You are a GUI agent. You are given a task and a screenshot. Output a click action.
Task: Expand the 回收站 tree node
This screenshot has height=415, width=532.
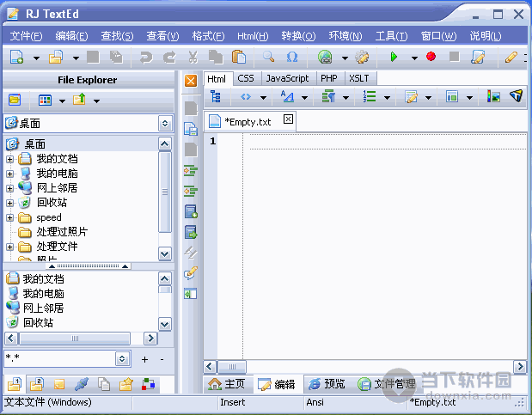coord(9,203)
